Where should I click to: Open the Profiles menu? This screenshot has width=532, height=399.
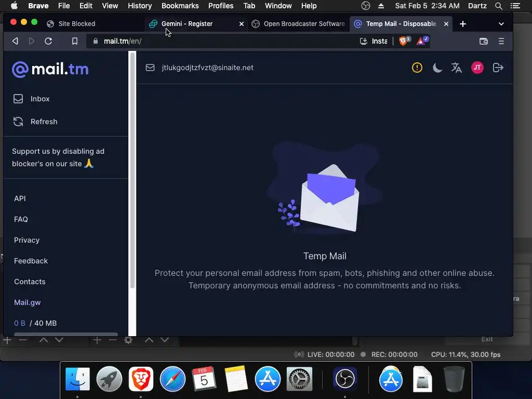tap(221, 6)
